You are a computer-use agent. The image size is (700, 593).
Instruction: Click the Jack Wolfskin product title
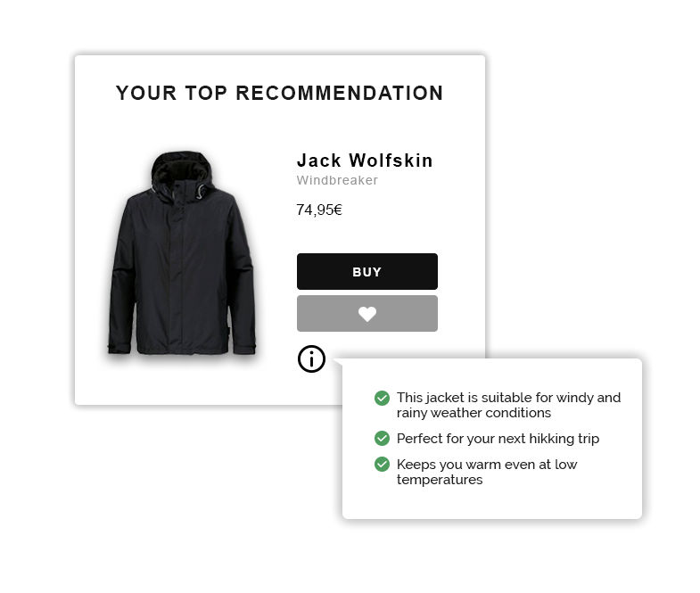pos(365,161)
